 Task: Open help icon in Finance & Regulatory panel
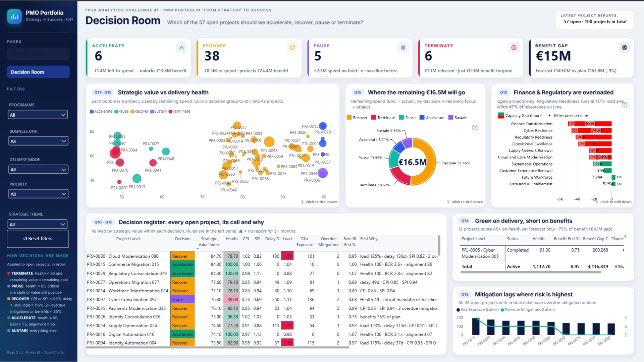tap(624, 105)
